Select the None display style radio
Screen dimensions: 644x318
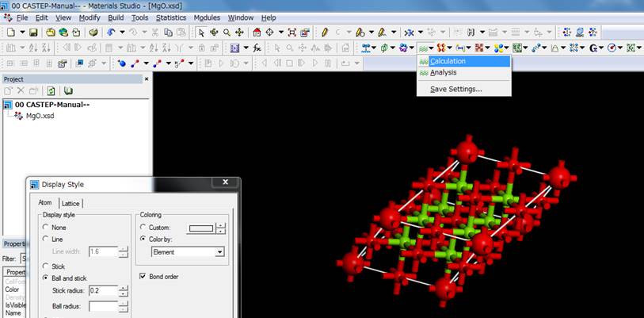(45, 227)
